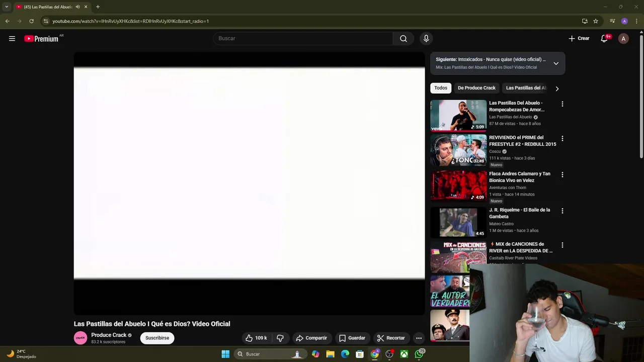Open YouTube account avatar menu
The image size is (644, 362).
pyautogui.click(x=623, y=39)
